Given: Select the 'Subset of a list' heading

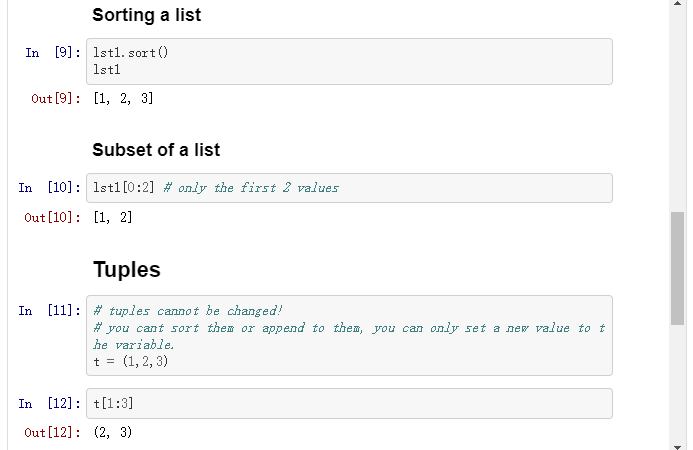Looking at the screenshot, I should coord(156,150).
